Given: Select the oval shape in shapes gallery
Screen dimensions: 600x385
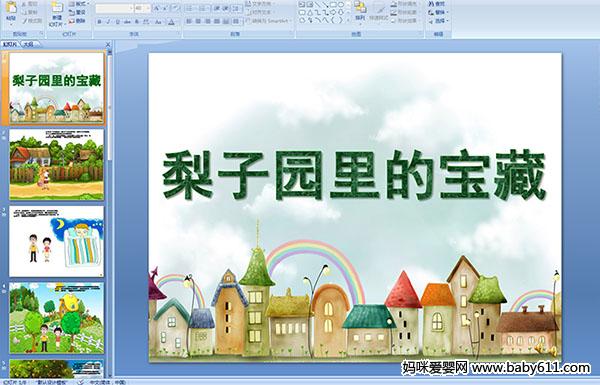Looking at the screenshot, I should [x=341, y=5].
